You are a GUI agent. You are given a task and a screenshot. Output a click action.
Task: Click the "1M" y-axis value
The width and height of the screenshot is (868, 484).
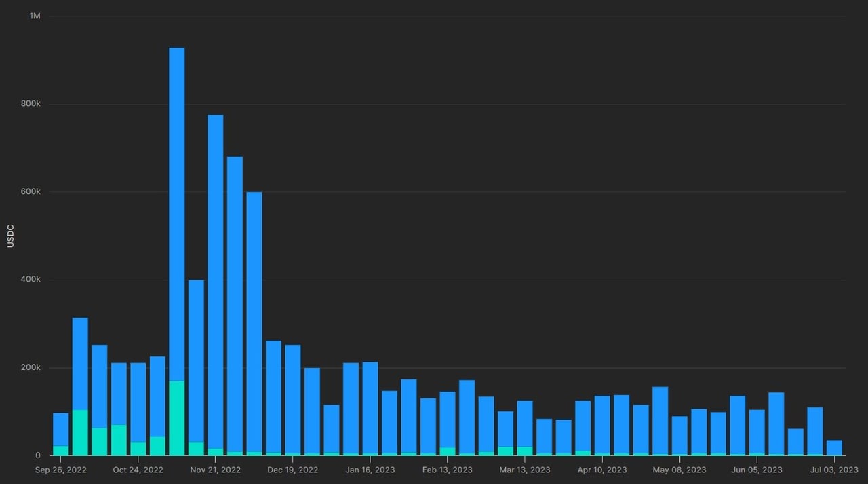[35, 16]
